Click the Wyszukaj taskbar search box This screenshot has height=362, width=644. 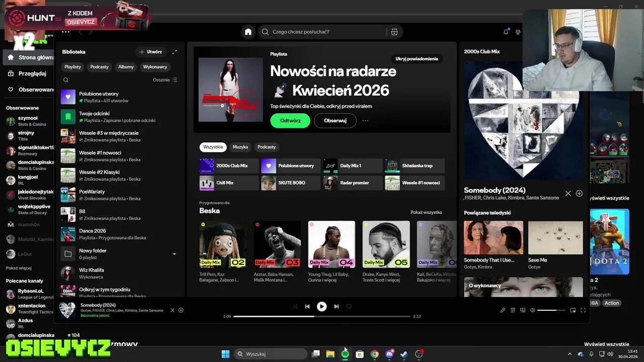click(271, 354)
